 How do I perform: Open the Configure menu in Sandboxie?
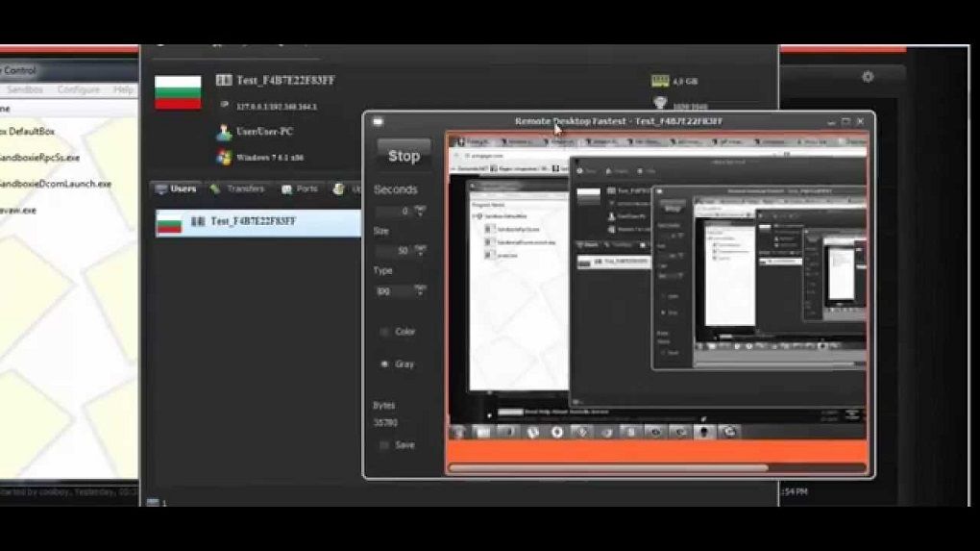pyautogui.click(x=78, y=89)
